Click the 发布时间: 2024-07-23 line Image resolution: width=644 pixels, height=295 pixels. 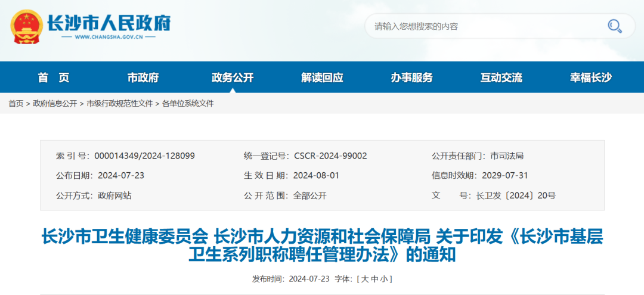291,279
